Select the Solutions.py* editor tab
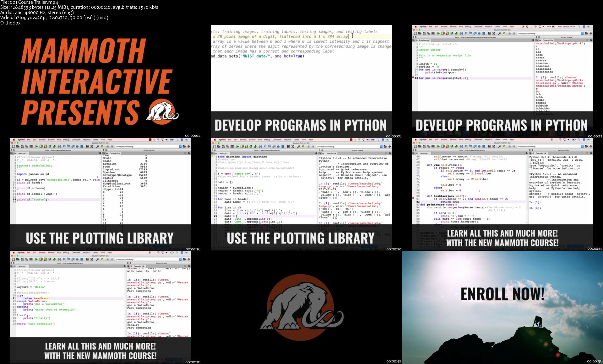The image size is (603, 364). (x=424, y=40)
